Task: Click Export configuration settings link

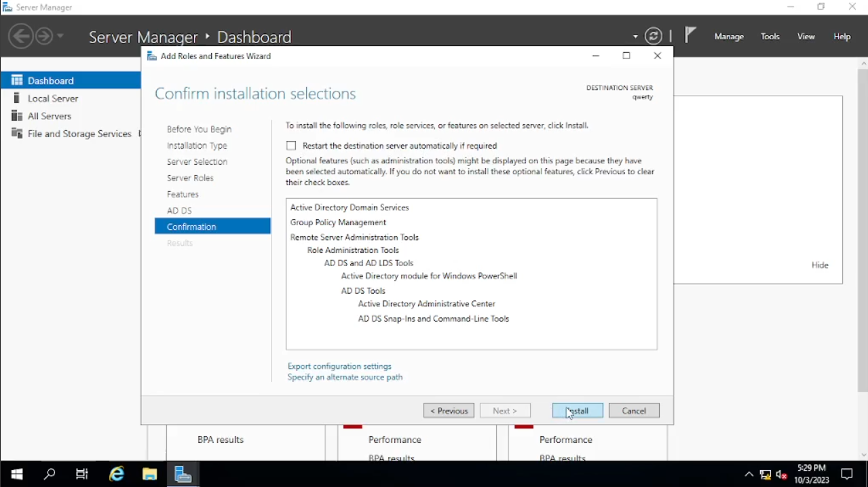Action: [339, 366]
